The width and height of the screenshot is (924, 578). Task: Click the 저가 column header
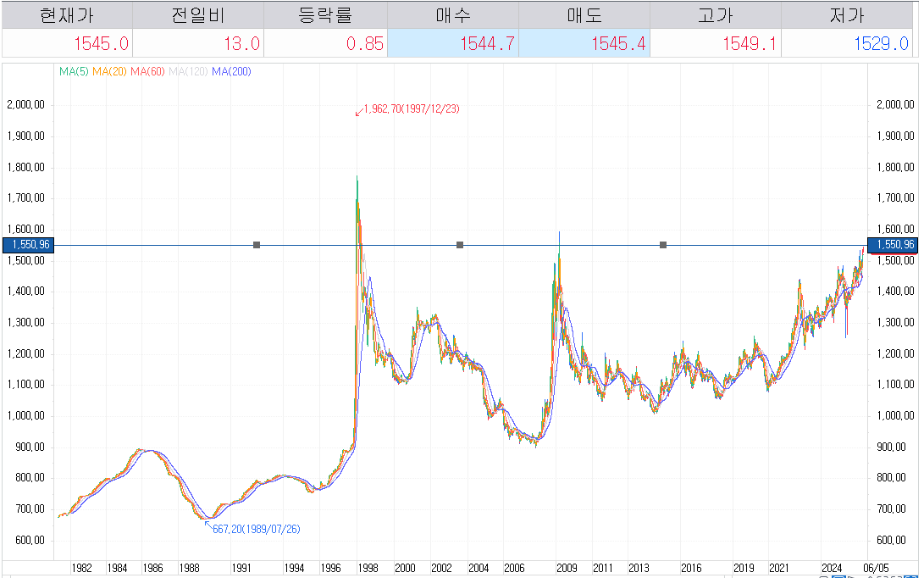[847, 14]
